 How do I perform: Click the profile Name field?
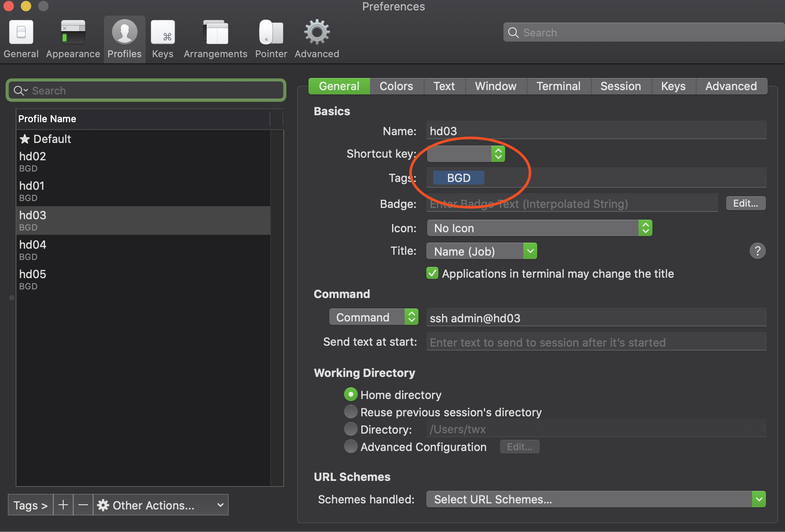pyautogui.click(x=596, y=130)
